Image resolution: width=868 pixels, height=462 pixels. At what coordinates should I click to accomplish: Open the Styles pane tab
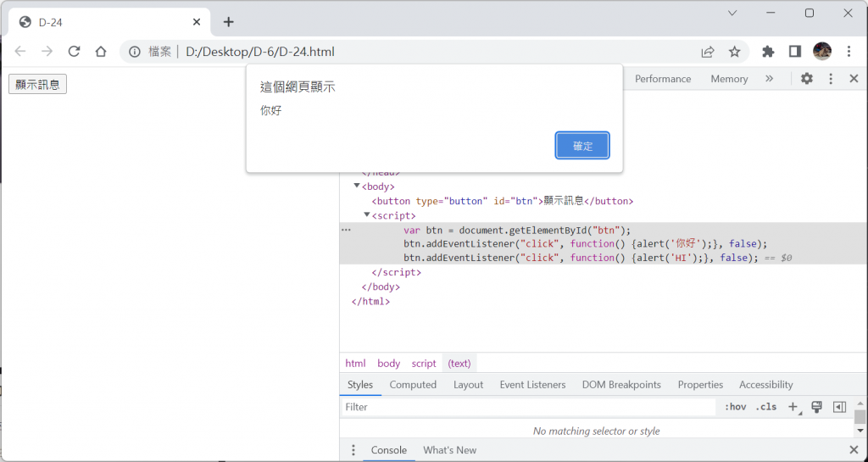pos(360,385)
